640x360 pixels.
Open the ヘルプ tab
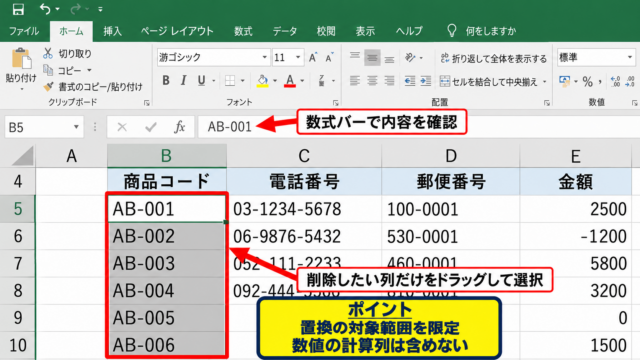click(x=409, y=31)
